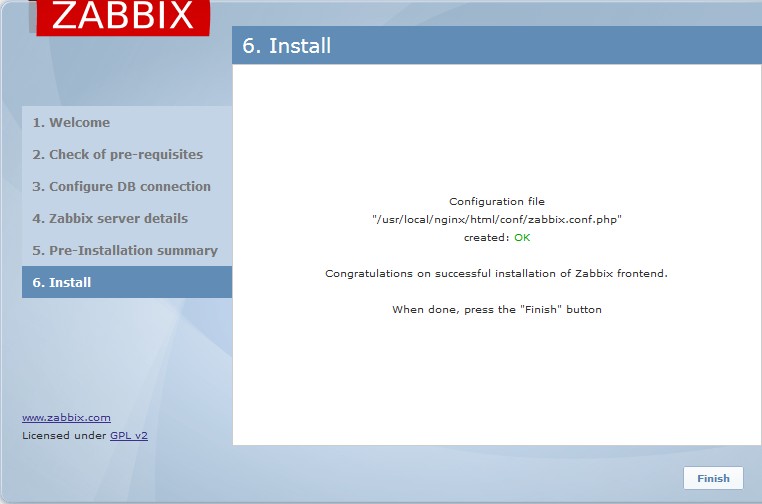
Task: Click the '6. Install' page header
Action: 286,46
